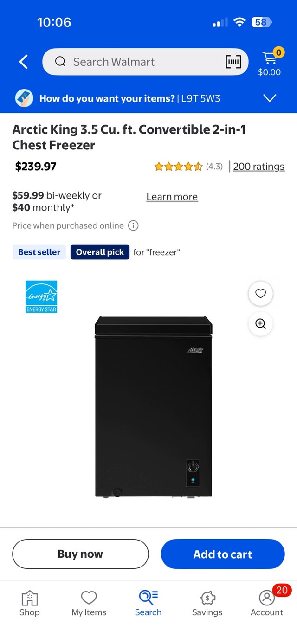Zoom product image with magnifier icon
The width and height of the screenshot is (297, 644).
tap(261, 324)
